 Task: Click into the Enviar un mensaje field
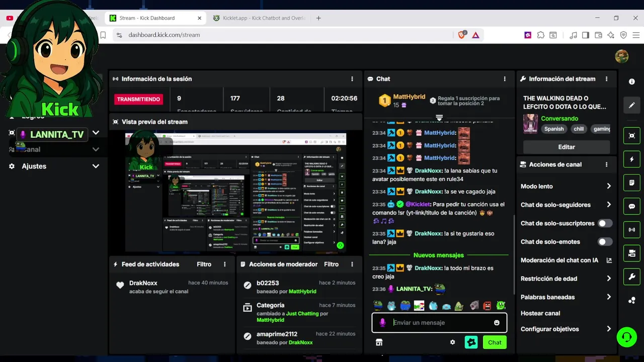pyautogui.click(x=439, y=323)
